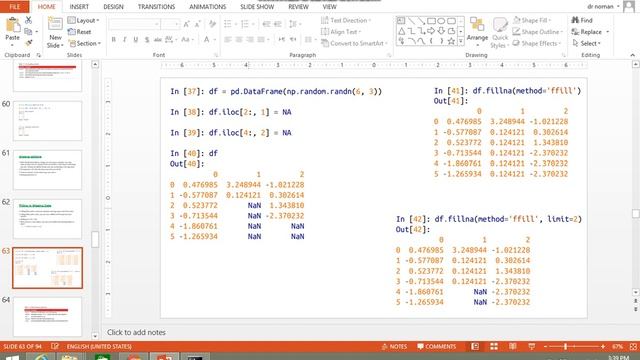Click Decrease List Level icon
Image resolution: width=640 pixels, height=360 pixels.
click(267, 24)
